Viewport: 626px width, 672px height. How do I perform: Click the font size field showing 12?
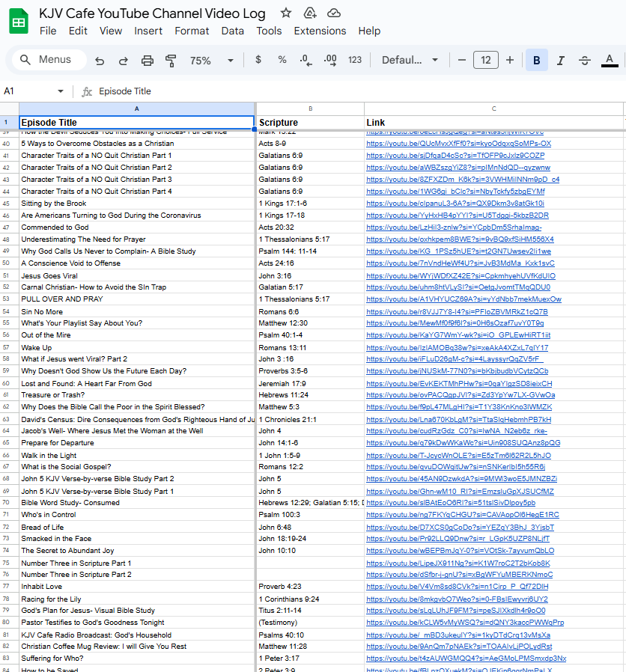(x=486, y=60)
